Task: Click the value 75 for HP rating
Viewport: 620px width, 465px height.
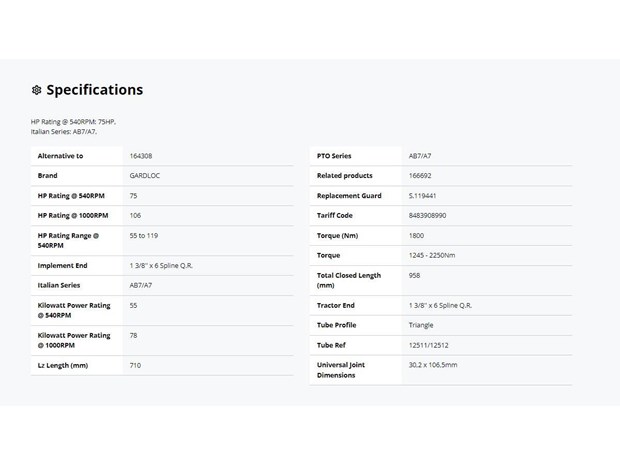Action: 133,196
